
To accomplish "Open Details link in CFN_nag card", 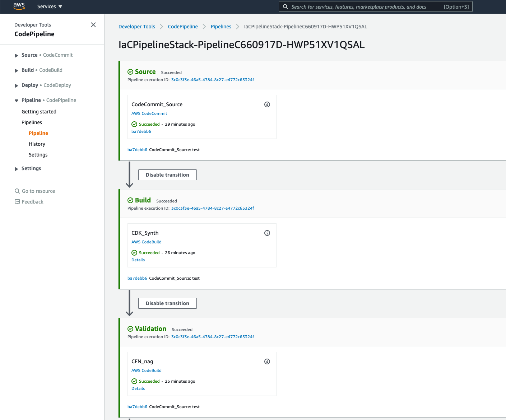I will (138, 388).
